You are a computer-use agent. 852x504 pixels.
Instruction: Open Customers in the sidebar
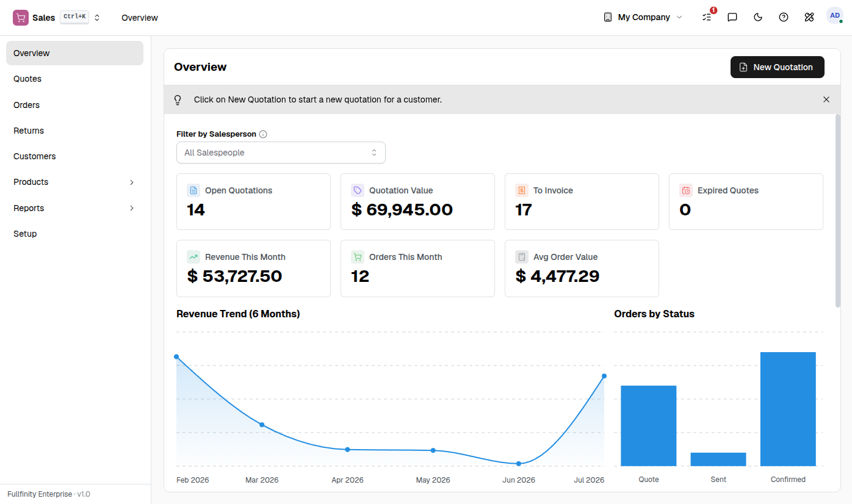[x=74, y=156]
